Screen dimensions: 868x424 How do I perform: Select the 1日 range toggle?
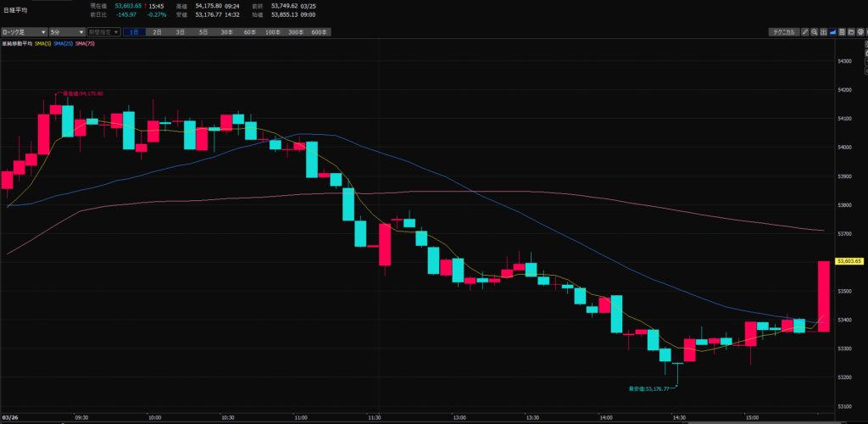click(x=134, y=31)
